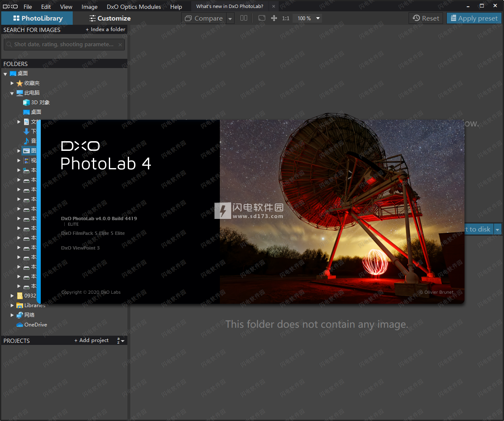The image size is (504, 421).
Task: Open the Compare dropdown arrow
Action: click(x=230, y=18)
